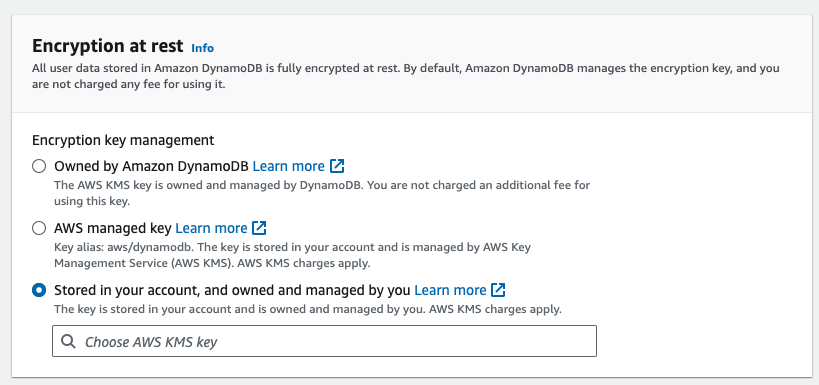The width and height of the screenshot is (819, 385).
Task: Select the AWS managed key radio button
Action: [39, 228]
